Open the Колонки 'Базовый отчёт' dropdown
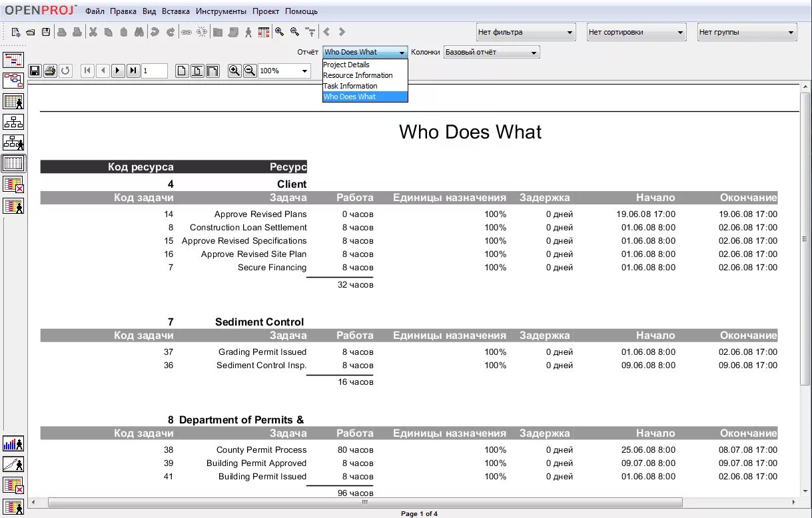Image resolution: width=812 pixels, height=518 pixels. 492,52
